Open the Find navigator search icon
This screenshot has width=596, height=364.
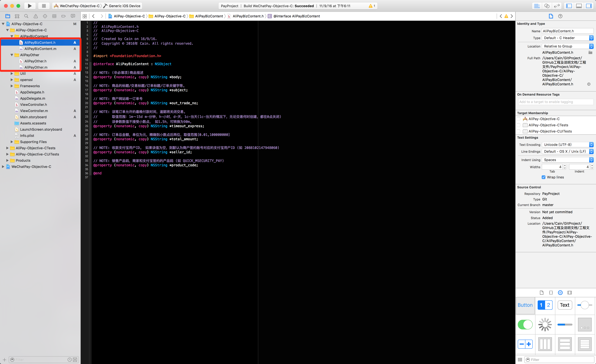[x=26, y=16]
